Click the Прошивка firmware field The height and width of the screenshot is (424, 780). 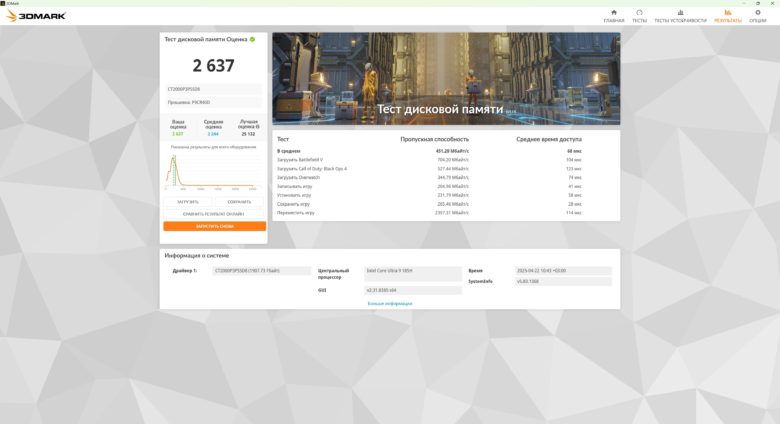(213, 102)
